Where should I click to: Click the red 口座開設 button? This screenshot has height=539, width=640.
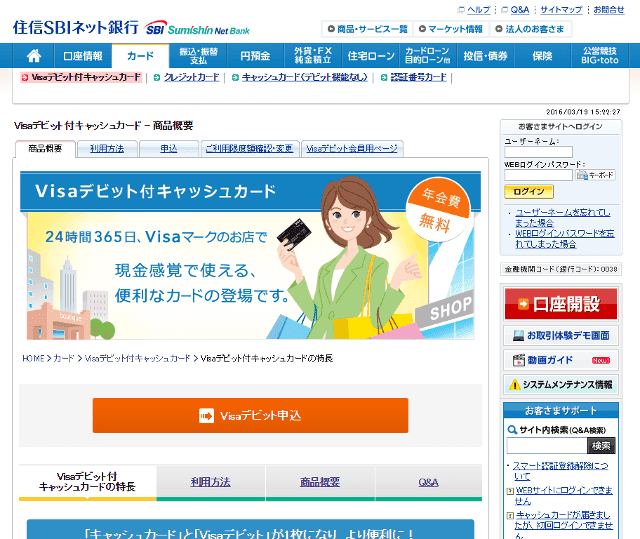[561, 304]
